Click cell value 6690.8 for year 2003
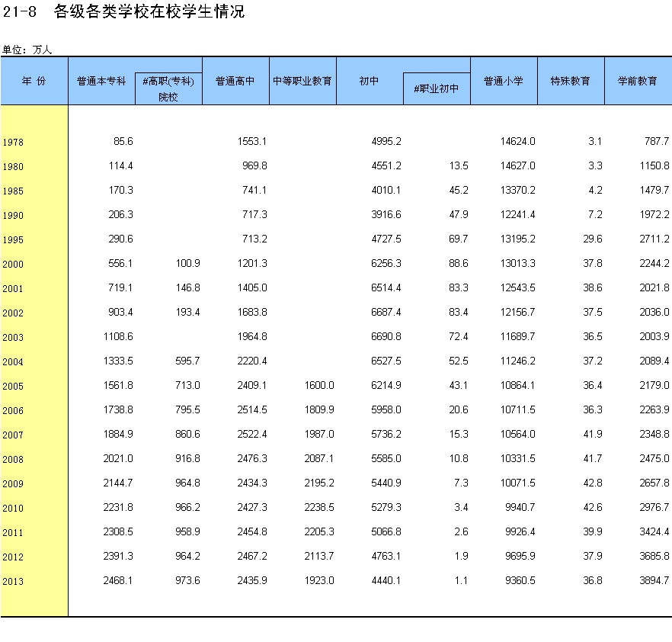 [x=386, y=336]
